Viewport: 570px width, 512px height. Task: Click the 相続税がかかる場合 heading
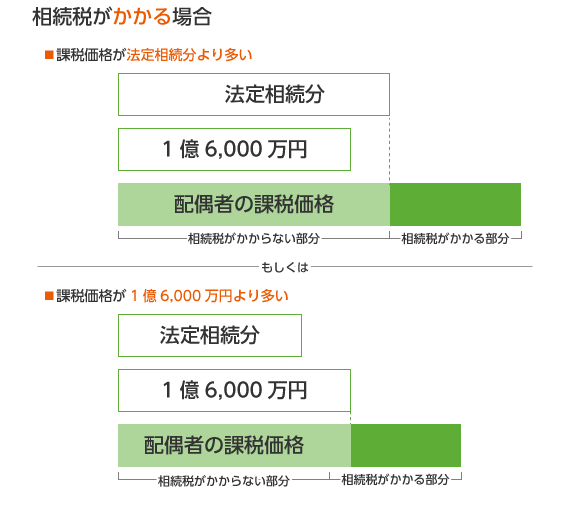(122, 17)
